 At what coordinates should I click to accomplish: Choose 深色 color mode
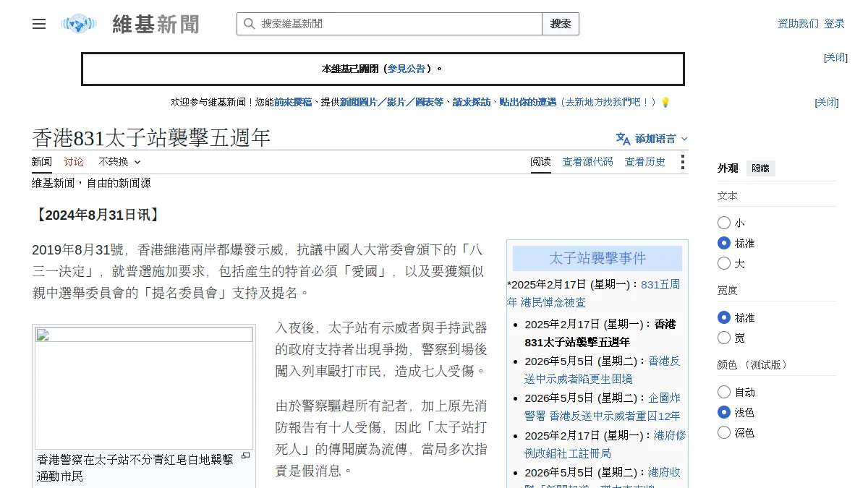point(724,432)
